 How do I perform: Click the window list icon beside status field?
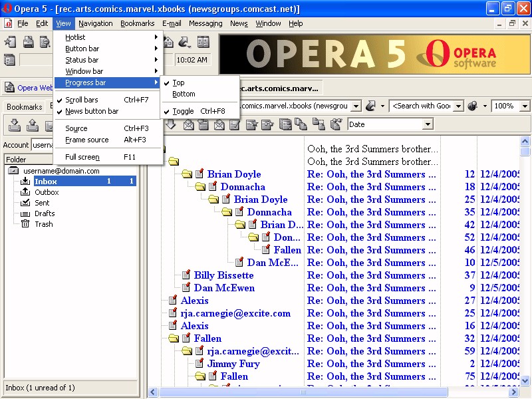pyautogui.click(x=9, y=61)
